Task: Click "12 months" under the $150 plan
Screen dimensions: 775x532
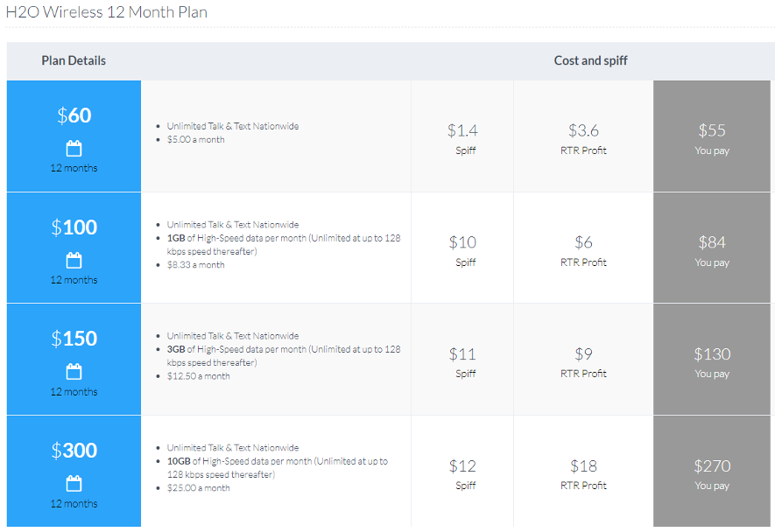Action: coord(74,392)
